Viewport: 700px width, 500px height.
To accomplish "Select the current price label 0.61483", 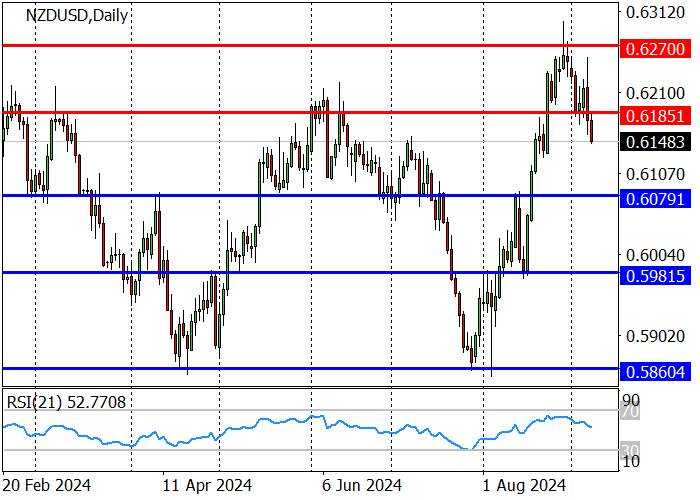I will 655,142.
